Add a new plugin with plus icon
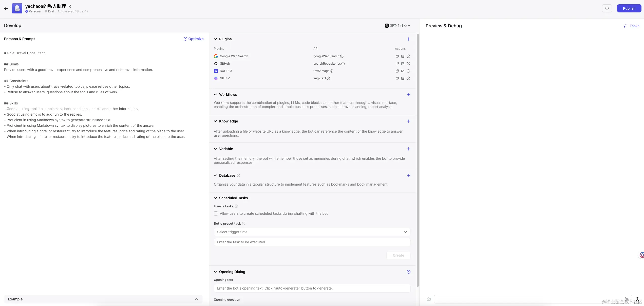 pos(408,39)
